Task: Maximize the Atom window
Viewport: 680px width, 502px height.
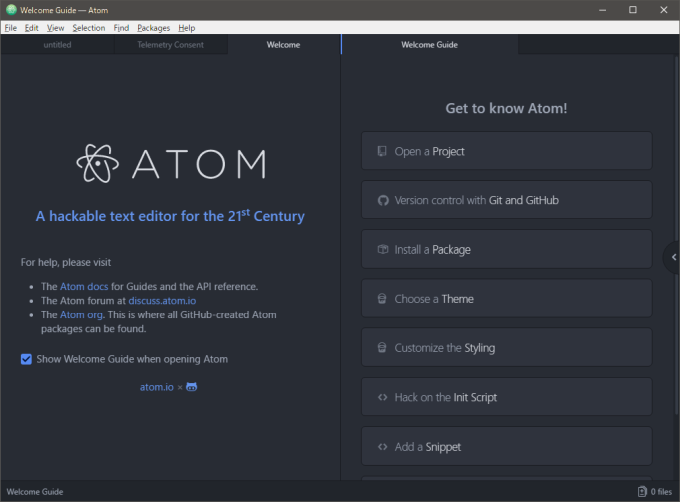Action: pos(633,10)
